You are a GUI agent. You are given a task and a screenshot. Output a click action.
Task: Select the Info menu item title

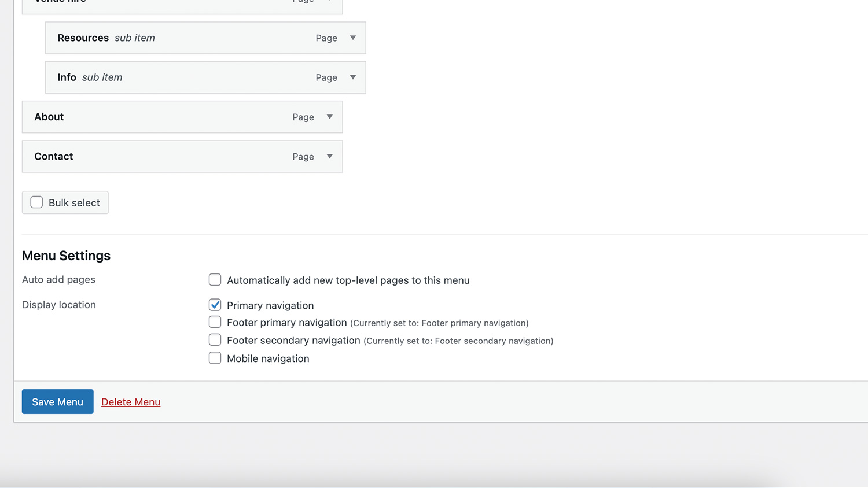[x=67, y=77]
